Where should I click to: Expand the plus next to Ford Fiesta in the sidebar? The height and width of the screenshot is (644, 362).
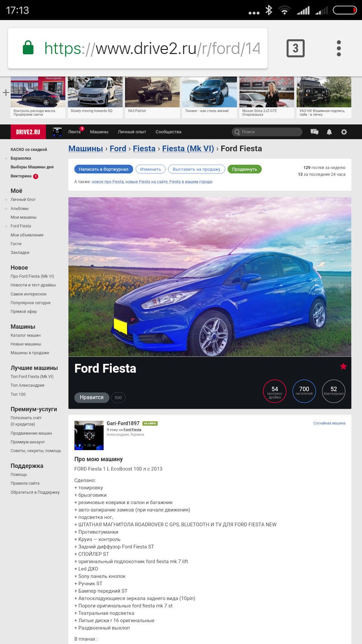(6, 226)
